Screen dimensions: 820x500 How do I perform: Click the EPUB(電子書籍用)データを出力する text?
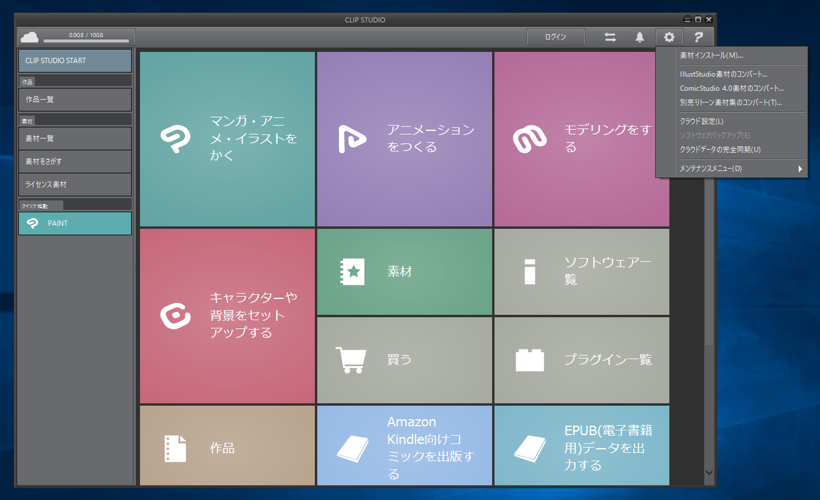608,448
